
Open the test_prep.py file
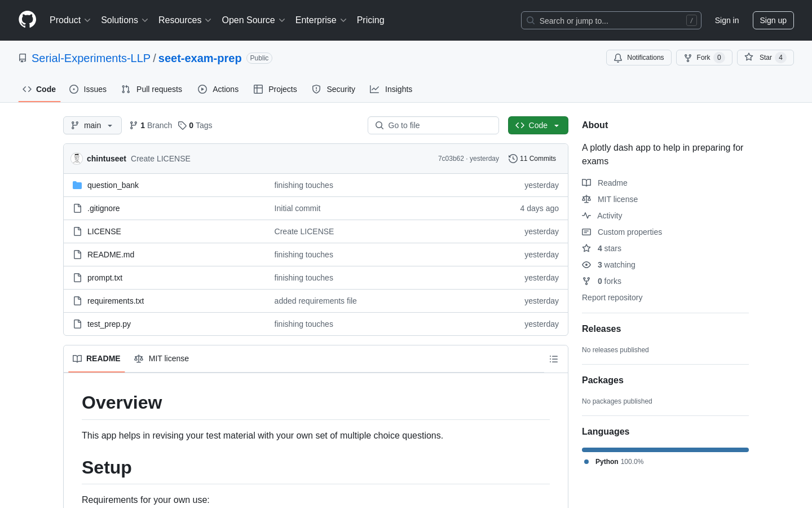pos(109,324)
